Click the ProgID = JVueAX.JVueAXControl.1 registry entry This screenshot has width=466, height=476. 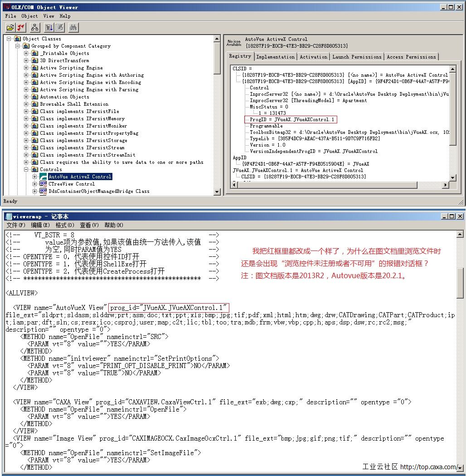click(291, 120)
